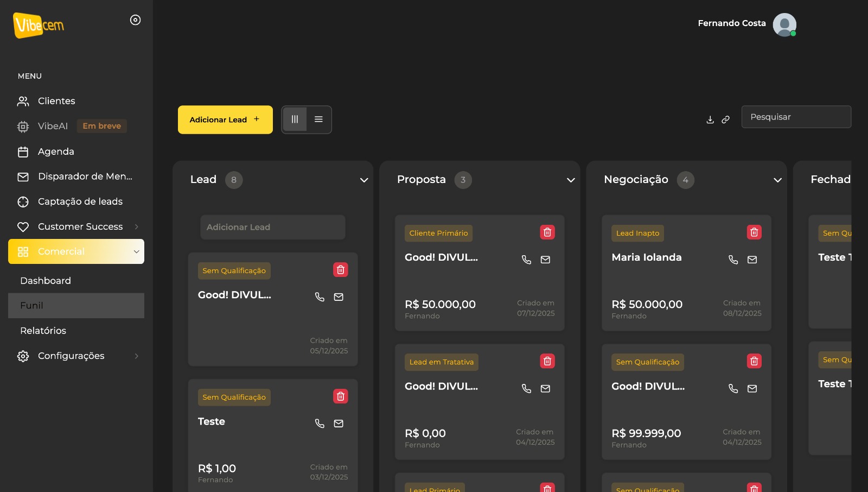
Task: Switch to list view
Action: click(318, 119)
